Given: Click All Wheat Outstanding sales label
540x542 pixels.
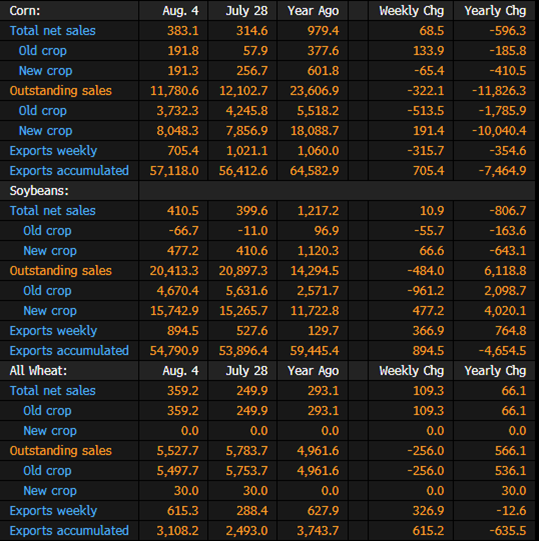Looking at the screenshot, I should click(61, 451).
